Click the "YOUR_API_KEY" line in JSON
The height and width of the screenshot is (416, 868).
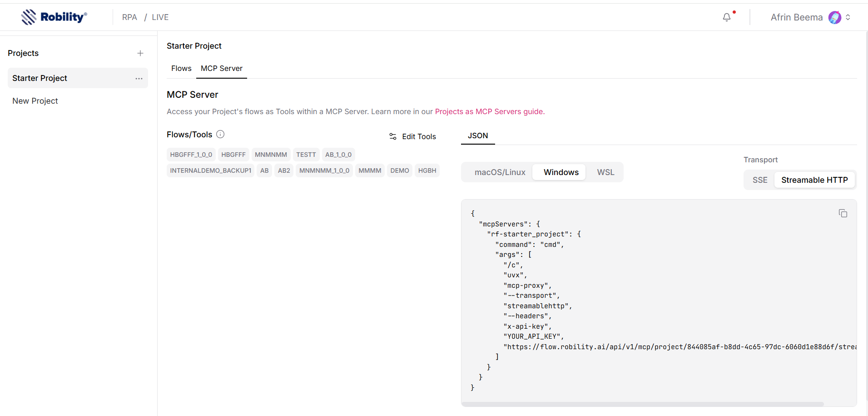[534, 336]
